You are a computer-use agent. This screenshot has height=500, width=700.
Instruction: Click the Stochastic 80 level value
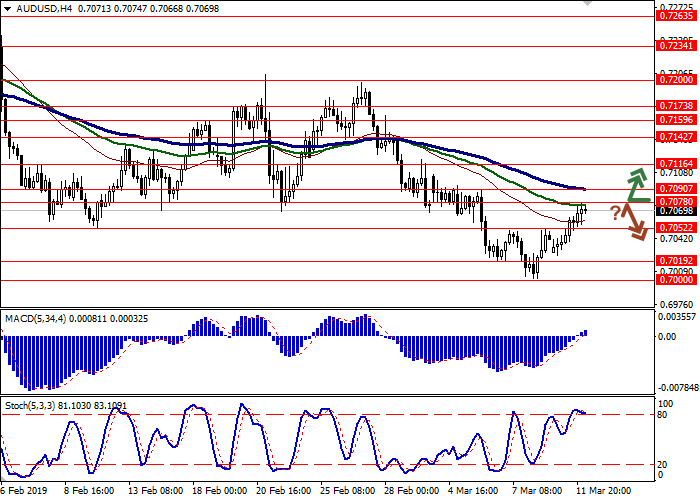660,414
